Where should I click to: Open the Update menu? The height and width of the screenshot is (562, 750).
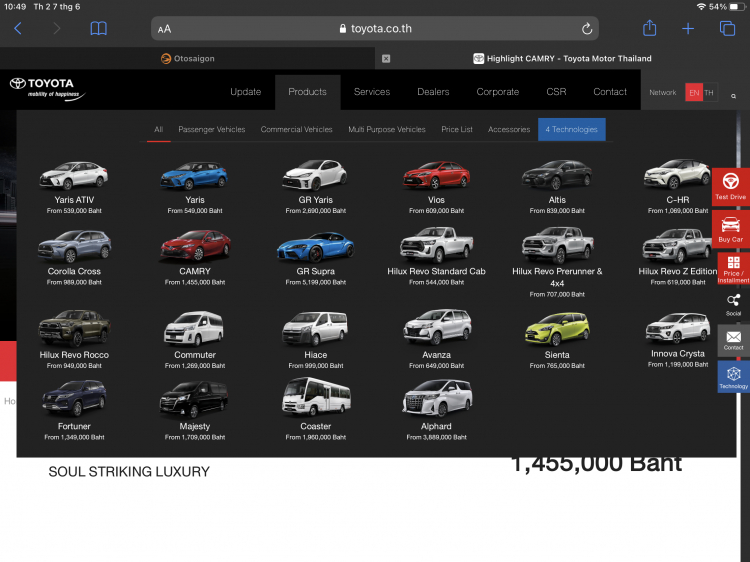coord(245,91)
